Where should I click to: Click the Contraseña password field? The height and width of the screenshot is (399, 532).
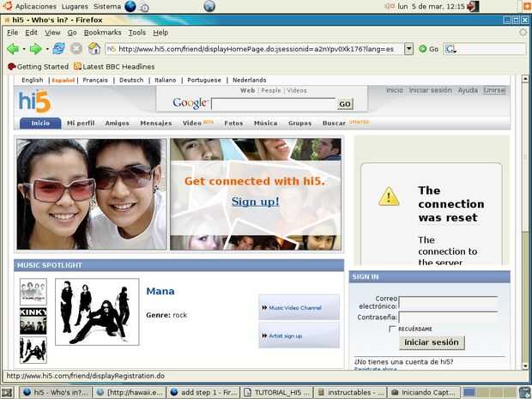click(x=448, y=317)
